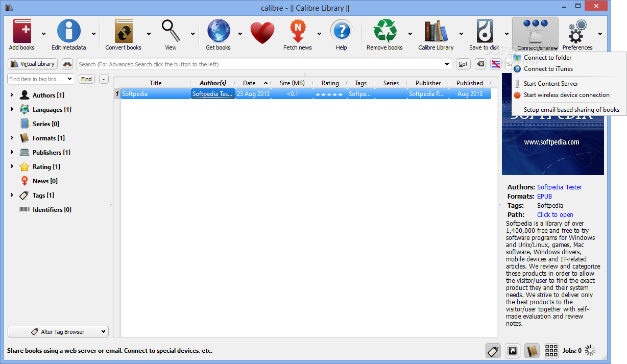Open Edit metadata dropdown arrow

pyautogui.click(x=93, y=34)
